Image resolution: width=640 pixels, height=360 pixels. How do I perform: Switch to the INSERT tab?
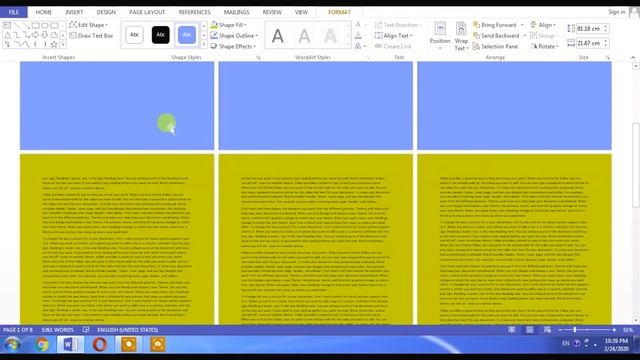point(74,12)
